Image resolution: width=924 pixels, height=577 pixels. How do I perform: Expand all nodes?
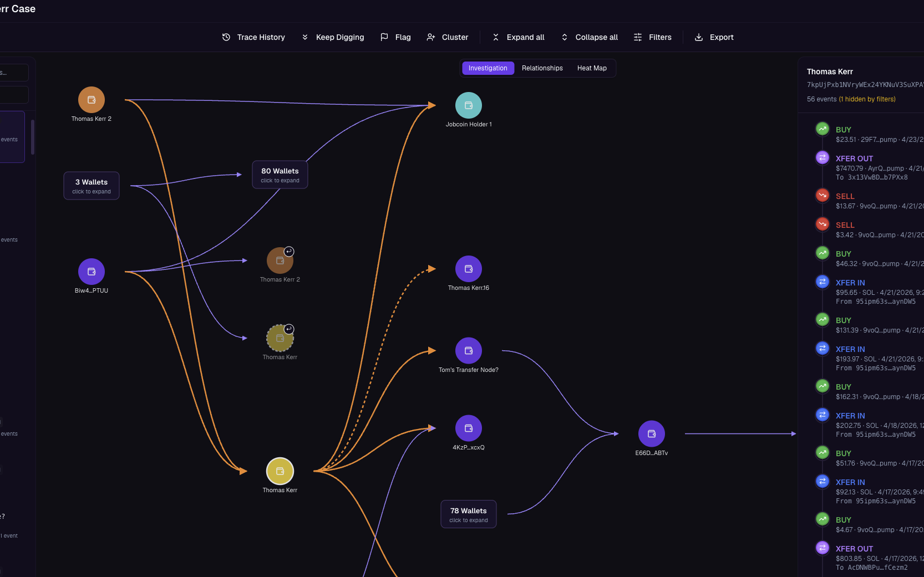pos(519,37)
